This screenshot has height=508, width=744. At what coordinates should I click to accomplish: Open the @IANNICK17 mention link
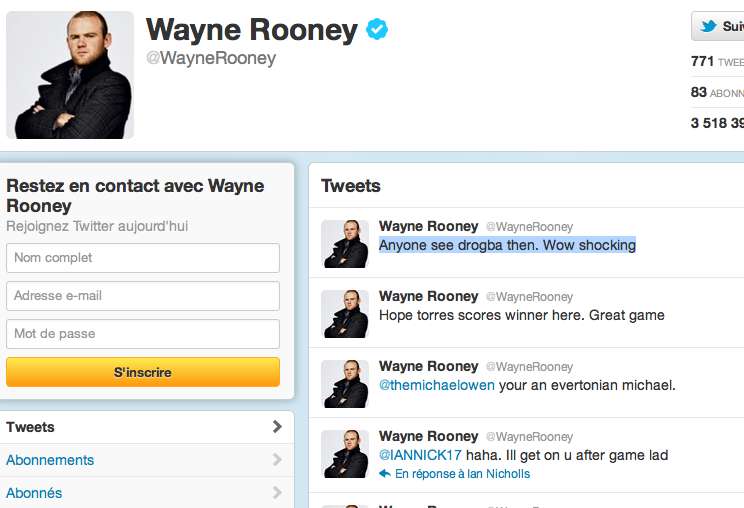click(x=420, y=455)
